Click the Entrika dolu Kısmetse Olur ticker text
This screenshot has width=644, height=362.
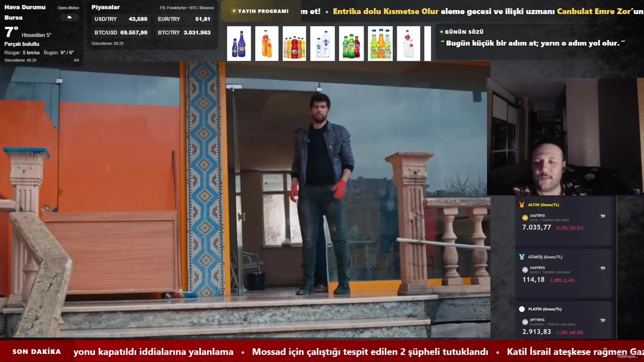pyautogui.click(x=386, y=11)
